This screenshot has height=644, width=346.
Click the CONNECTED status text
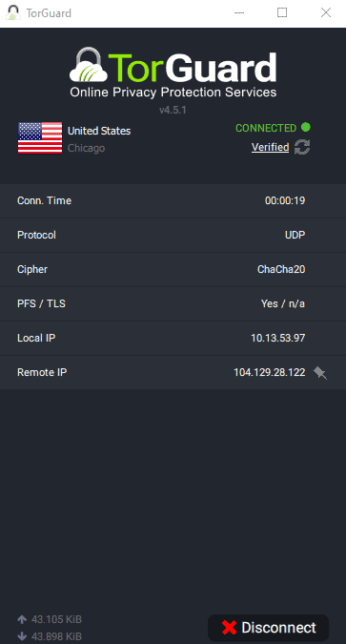point(266,128)
